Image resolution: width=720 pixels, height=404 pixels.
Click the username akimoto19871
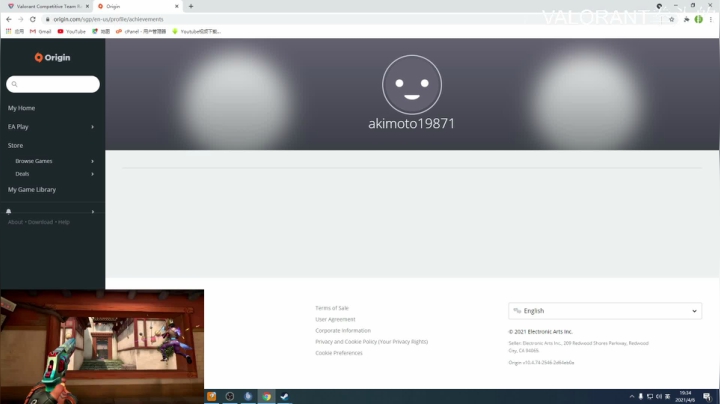pyautogui.click(x=411, y=123)
